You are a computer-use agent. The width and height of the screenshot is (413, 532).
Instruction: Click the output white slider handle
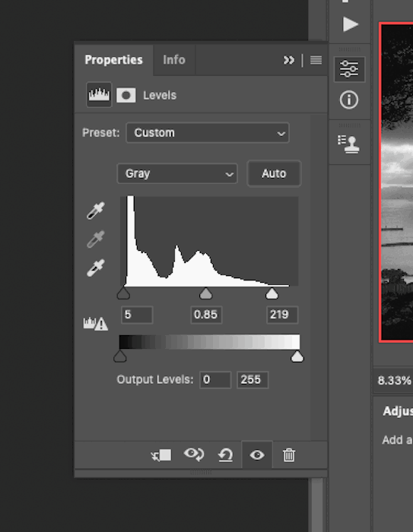(297, 356)
